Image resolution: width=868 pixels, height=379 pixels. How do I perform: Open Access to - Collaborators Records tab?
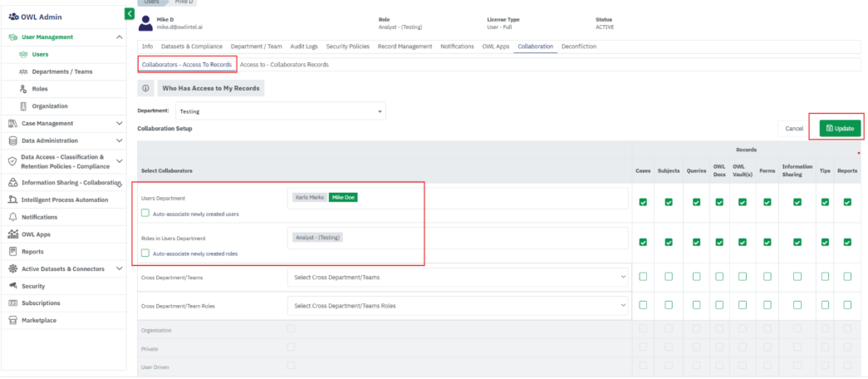284,64
